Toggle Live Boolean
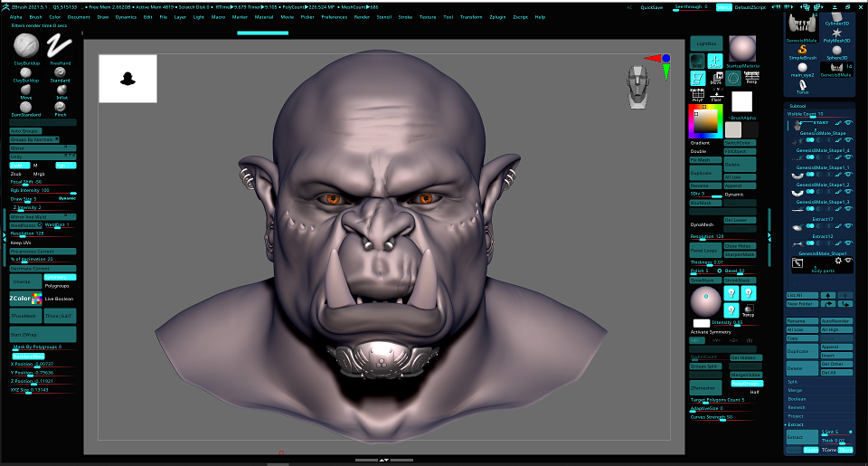Image resolution: width=868 pixels, height=466 pixels. tap(59, 299)
